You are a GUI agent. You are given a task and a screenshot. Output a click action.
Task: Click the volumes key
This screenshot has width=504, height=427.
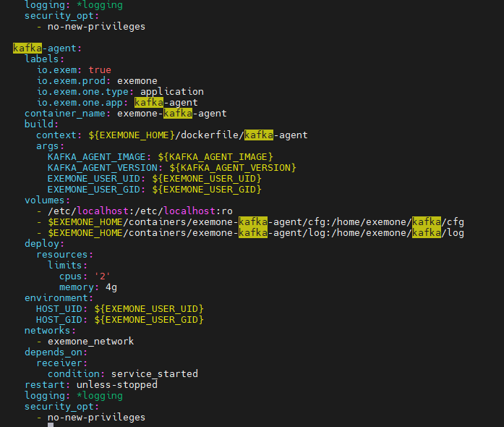47,200
